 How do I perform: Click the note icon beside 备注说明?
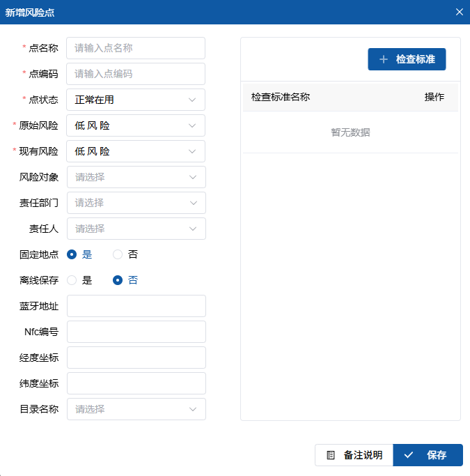coord(331,455)
